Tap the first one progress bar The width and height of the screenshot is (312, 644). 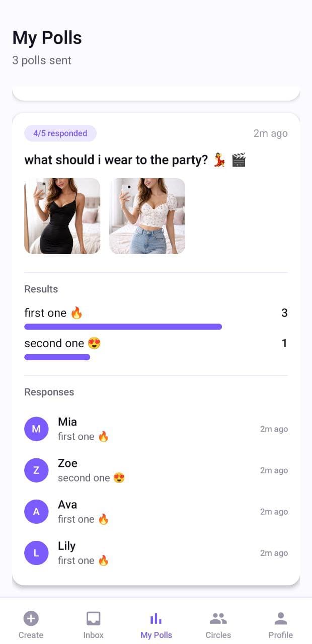click(x=123, y=327)
